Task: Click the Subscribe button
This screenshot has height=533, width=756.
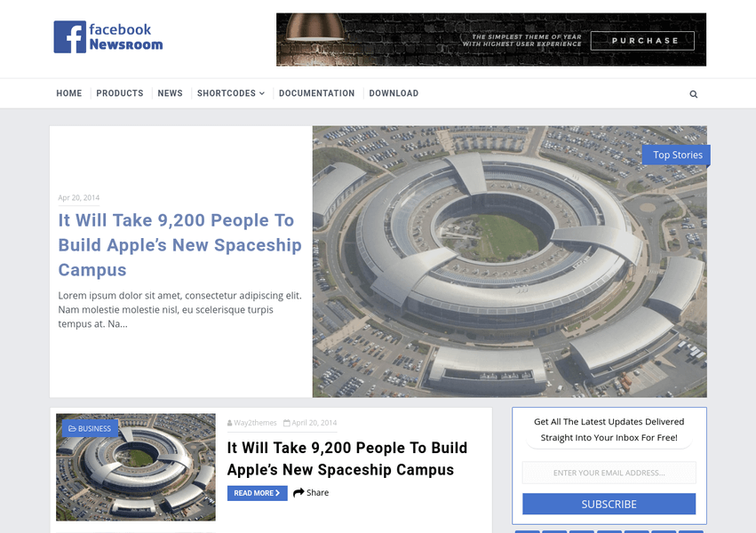Action: coord(609,504)
